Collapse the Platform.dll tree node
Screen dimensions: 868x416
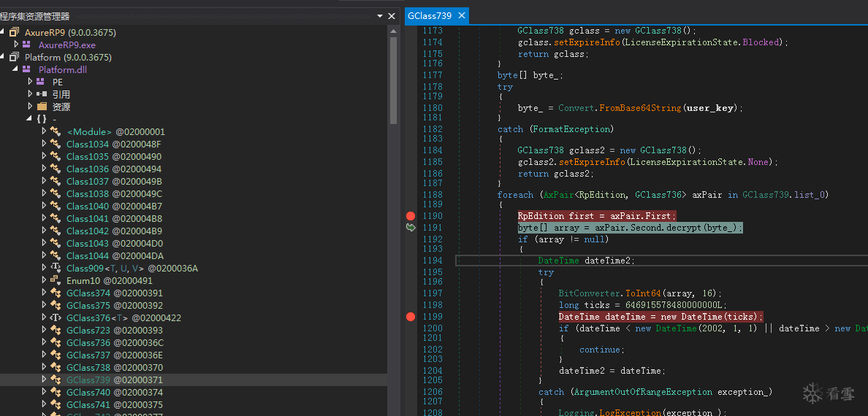pyautogui.click(x=17, y=69)
